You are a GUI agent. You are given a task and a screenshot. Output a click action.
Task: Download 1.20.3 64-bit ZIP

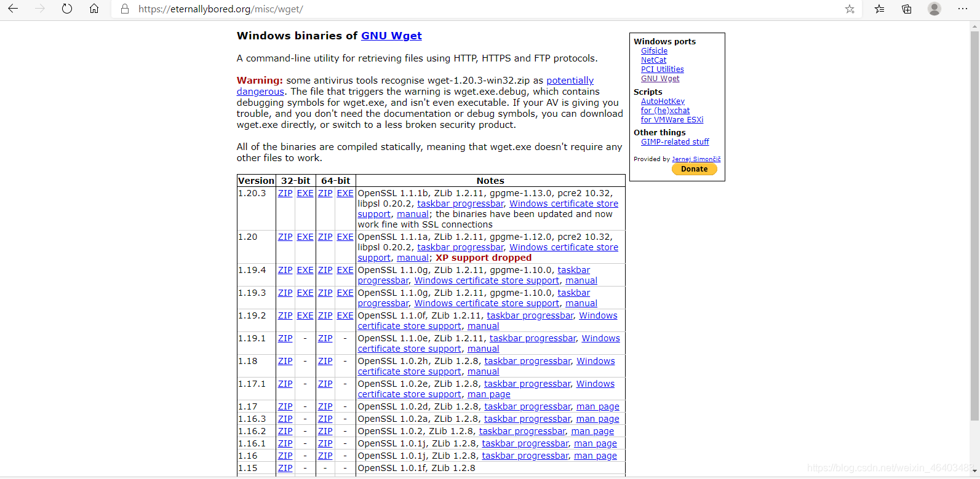(x=325, y=193)
